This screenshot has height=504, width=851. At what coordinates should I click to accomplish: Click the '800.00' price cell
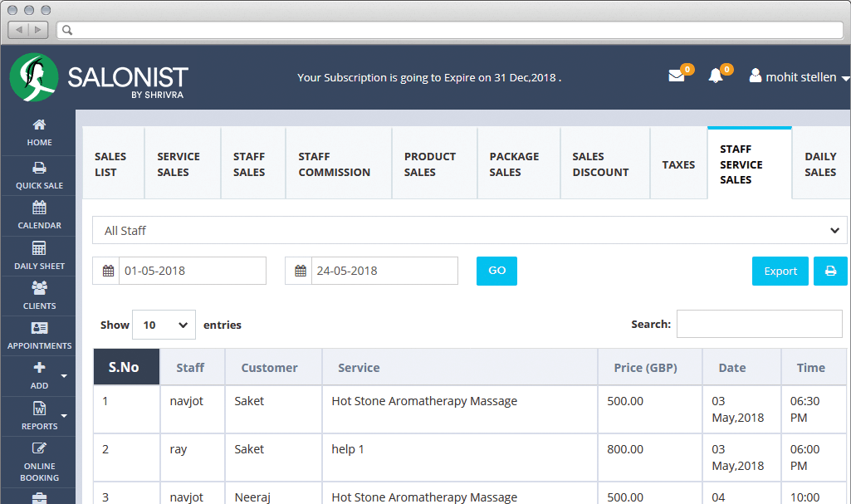(649, 458)
